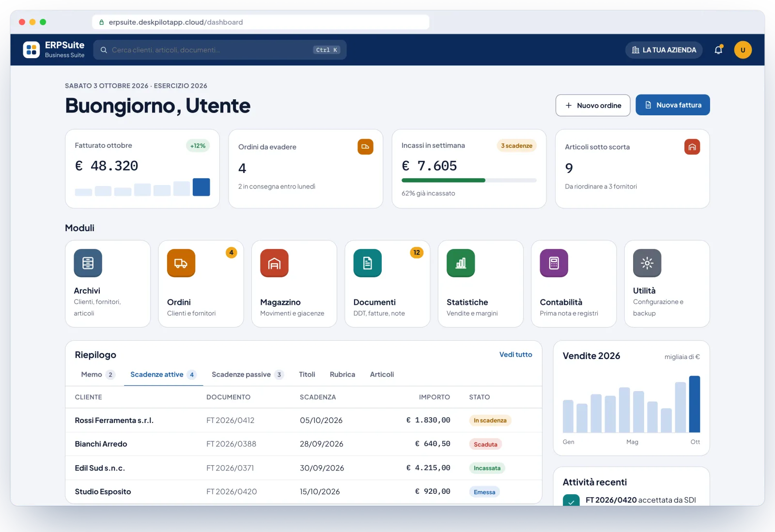Click the check icon beside FT 2026/0420 activity
The width and height of the screenshot is (775, 532).
tap(571, 501)
